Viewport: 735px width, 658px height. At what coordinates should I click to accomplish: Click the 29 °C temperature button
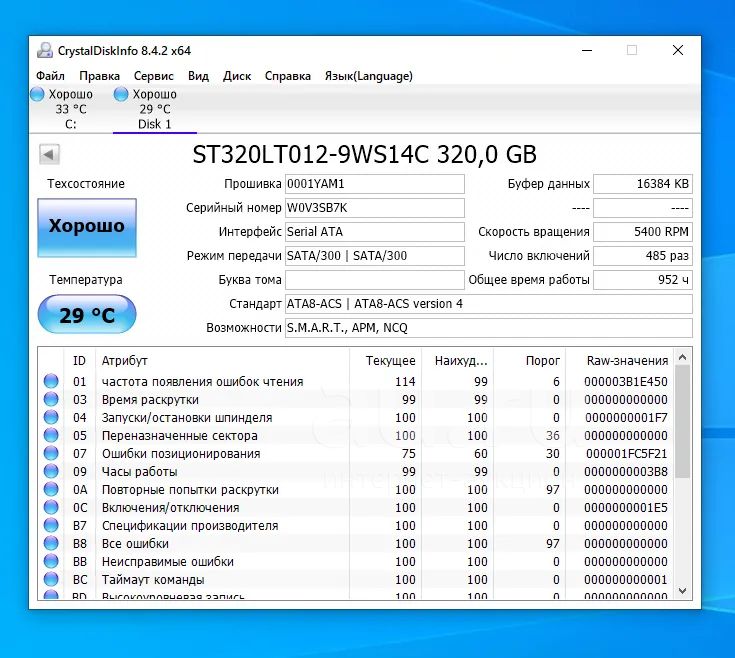pyautogui.click(x=87, y=314)
